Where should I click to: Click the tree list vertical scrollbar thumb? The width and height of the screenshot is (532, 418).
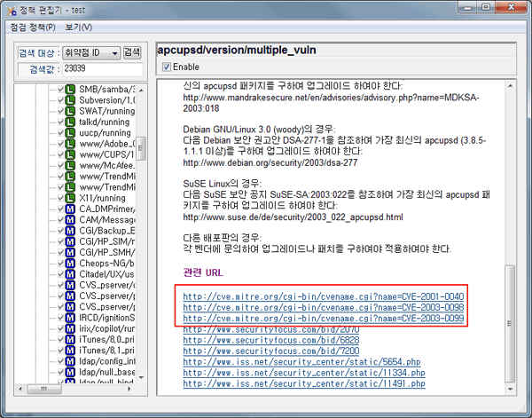pos(141,148)
